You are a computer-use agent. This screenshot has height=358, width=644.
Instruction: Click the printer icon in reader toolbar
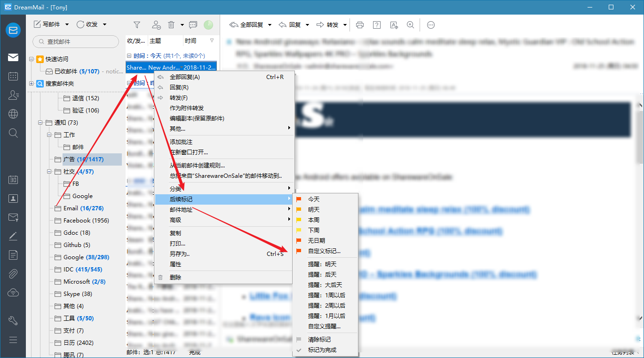(x=360, y=25)
